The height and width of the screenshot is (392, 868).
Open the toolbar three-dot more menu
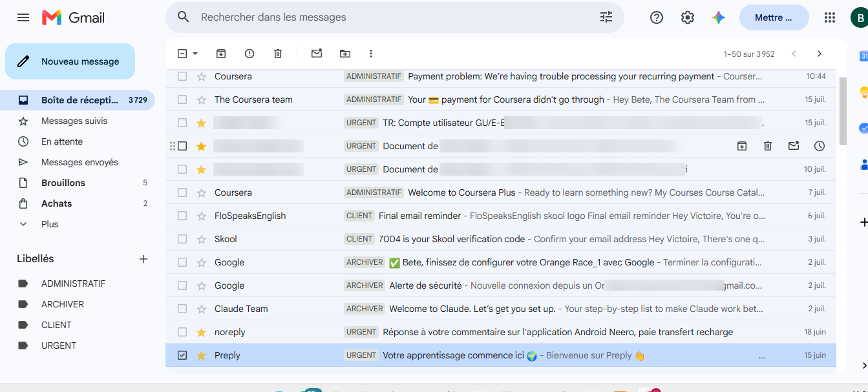click(371, 54)
